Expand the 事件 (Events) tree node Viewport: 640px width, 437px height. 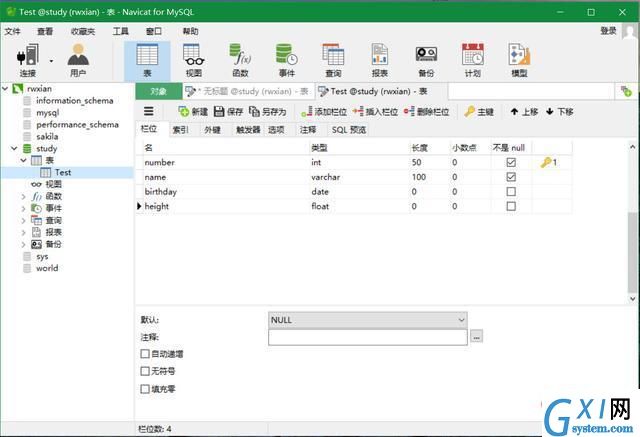click(x=23, y=209)
